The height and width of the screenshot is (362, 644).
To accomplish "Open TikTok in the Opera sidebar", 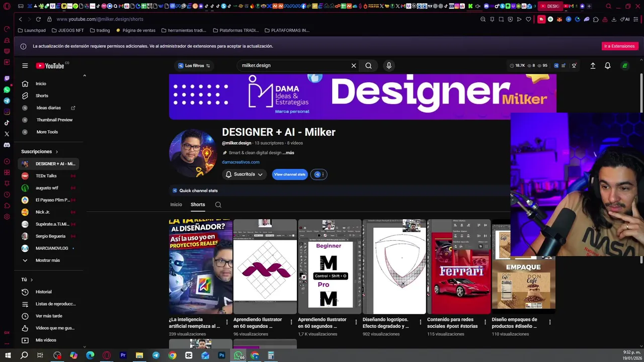I will tap(7, 123).
